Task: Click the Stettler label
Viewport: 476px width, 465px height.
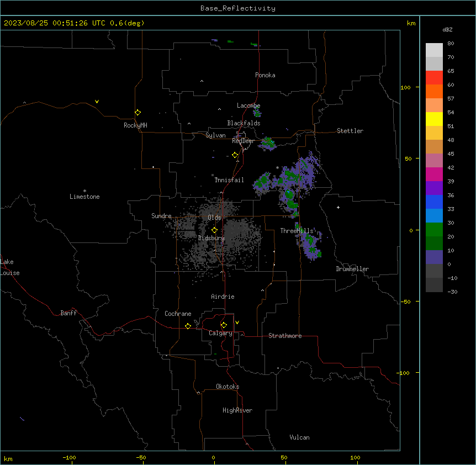Action: (350, 131)
